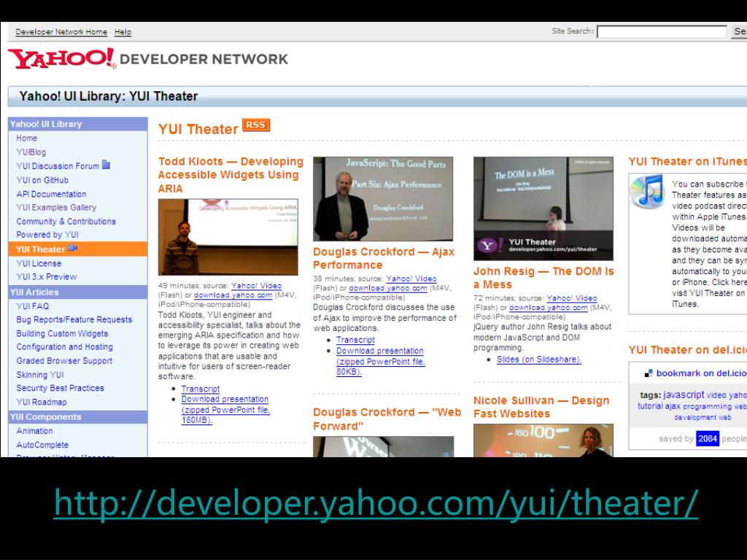747x560 pixels.
Task: Download the 180MB zipped PowerPoint presentation
Action: click(226, 410)
